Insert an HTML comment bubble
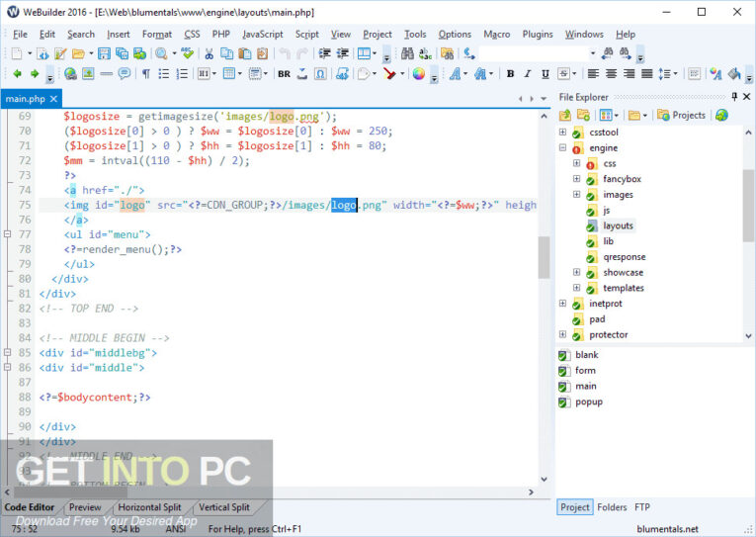 point(124,74)
